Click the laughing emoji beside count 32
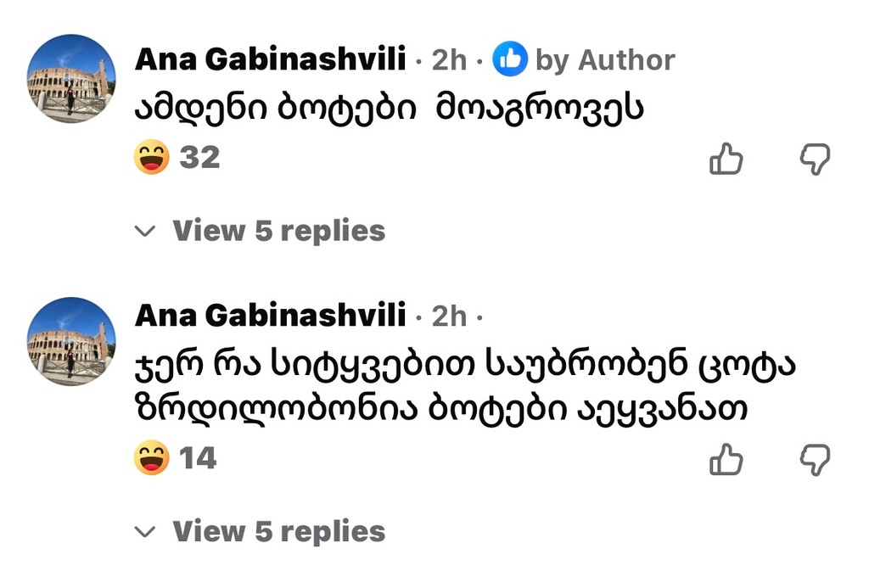The height and width of the screenshot is (588, 869). tap(152, 158)
